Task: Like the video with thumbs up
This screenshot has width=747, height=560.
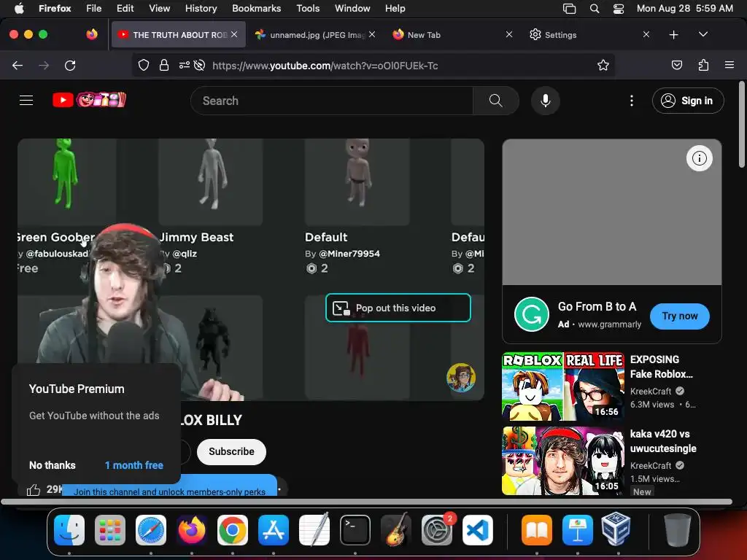Action: [x=34, y=489]
